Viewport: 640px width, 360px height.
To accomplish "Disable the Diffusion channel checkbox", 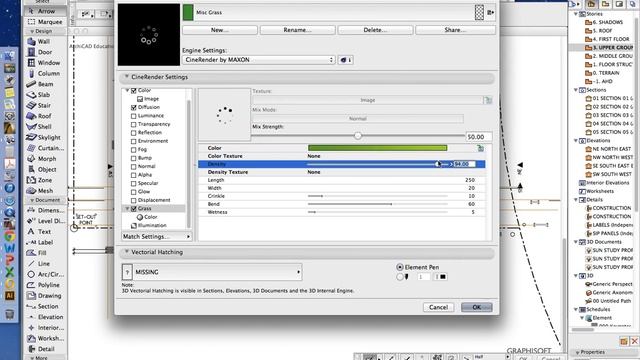I will coord(133,107).
